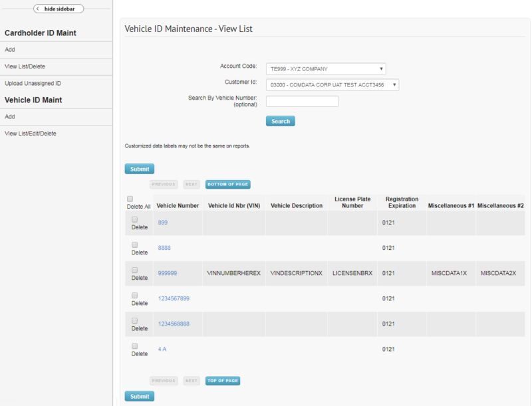532x406 pixels.
Task: Jump using Bottom of Page button
Action: click(227, 184)
